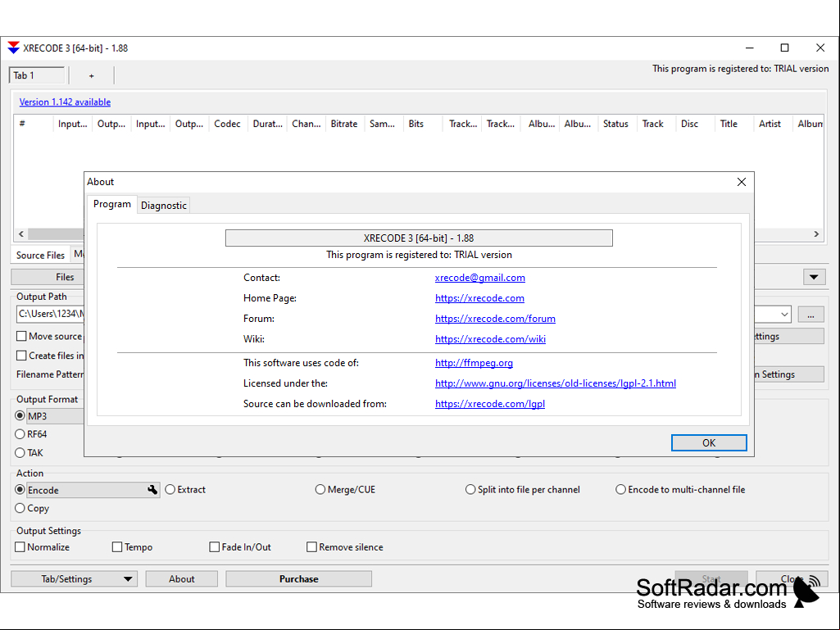Image resolution: width=840 pixels, height=630 pixels.
Task: Open the Tab/Settings dropdown menu
Action: [x=74, y=579]
